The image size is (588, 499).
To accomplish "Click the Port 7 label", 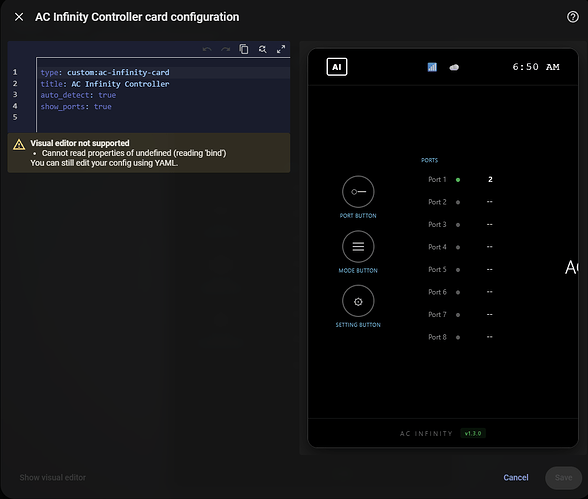I will click(437, 315).
